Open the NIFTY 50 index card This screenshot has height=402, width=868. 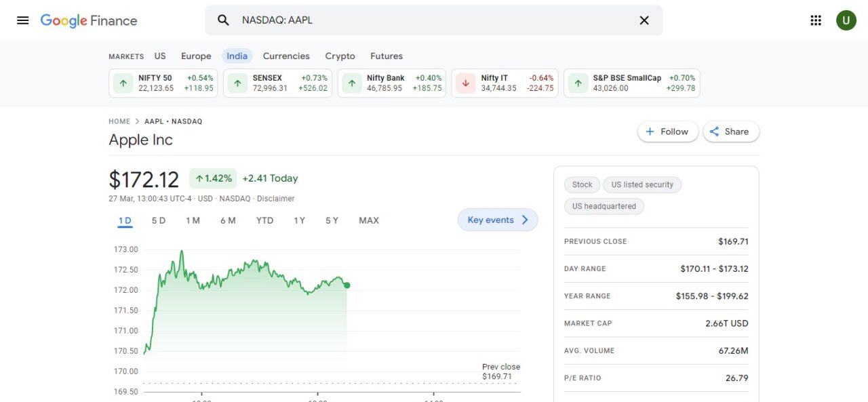pos(163,83)
